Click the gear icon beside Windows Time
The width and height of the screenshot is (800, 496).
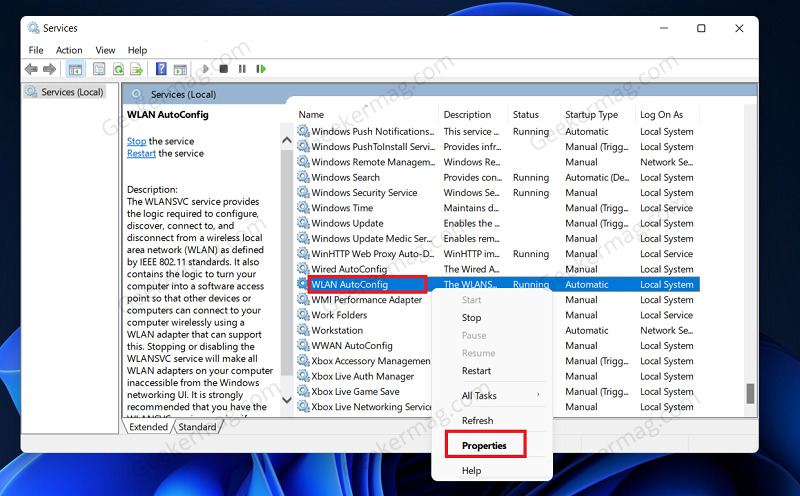click(304, 208)
